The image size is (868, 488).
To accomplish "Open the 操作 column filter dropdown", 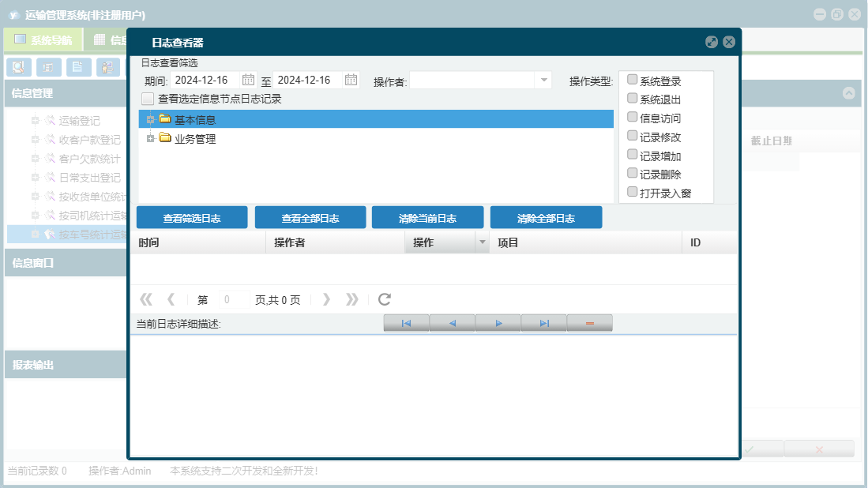I will 482,242.
